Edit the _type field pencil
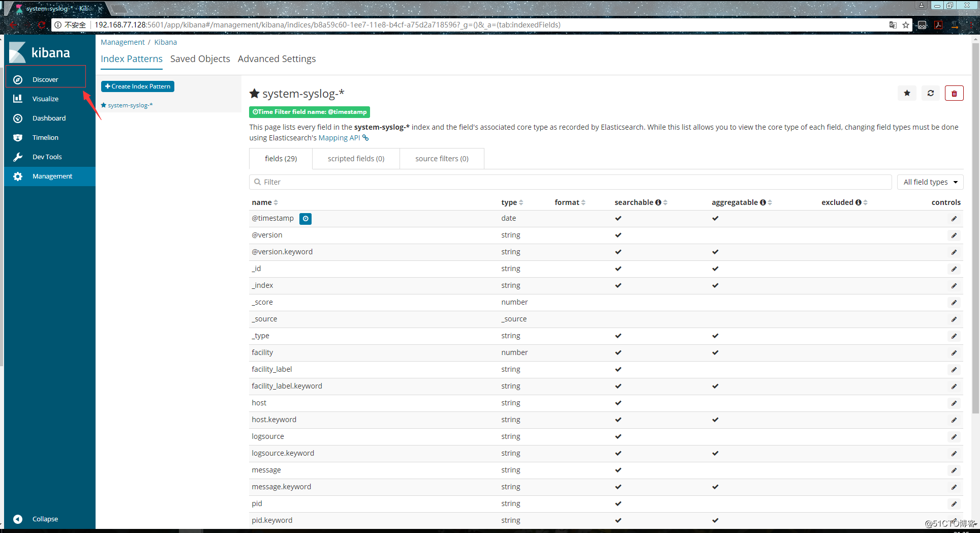 click(x=954, y=336)
